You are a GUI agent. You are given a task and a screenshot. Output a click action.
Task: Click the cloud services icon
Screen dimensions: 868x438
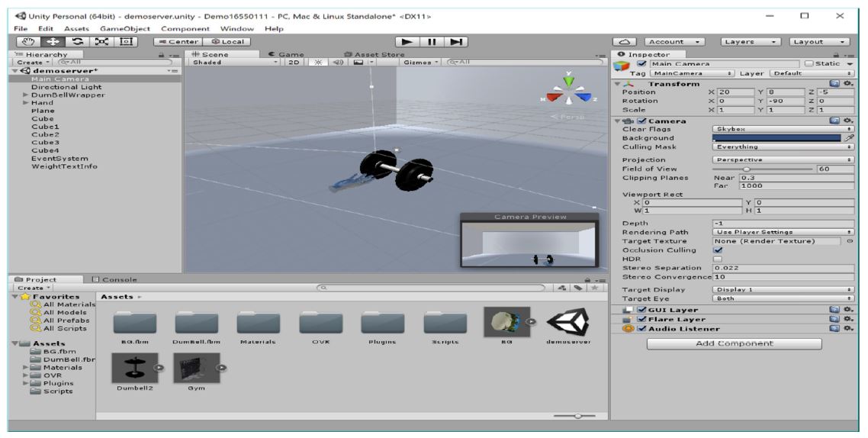625,42
